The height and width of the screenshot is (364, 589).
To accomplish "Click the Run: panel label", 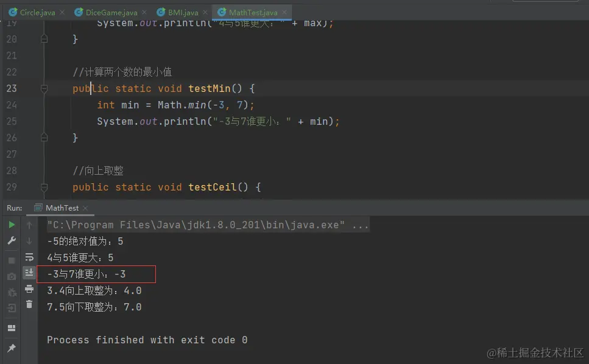I will pyautogui.click(x=14, y=208).
